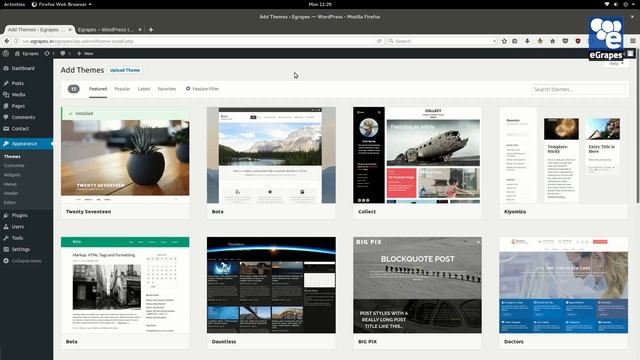Open the Feature Filter
The image size is (640, 360).
pyautogui.click(x=202, y=89)
